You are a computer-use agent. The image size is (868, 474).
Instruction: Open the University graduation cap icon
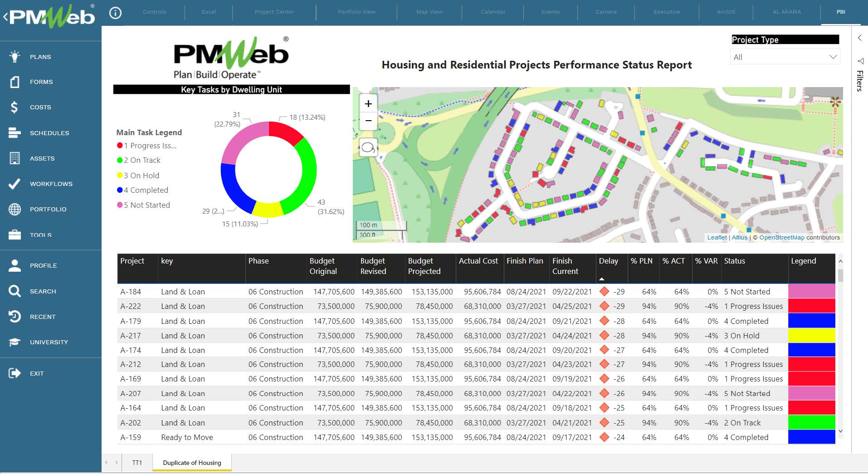pyautogui.click(x=15, y=342)
